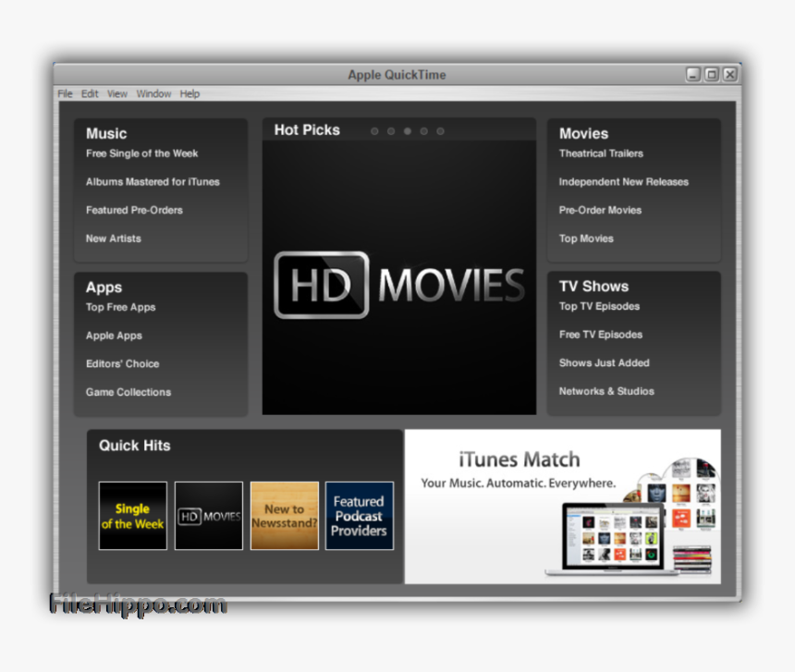Minimize the Apple QuickTime window
The width and height of the screenshot is (795, 672).
(693, 75)
